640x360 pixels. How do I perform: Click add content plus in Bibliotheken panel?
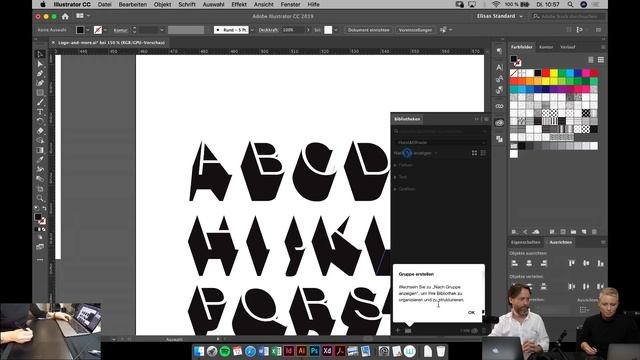[398, 330]
